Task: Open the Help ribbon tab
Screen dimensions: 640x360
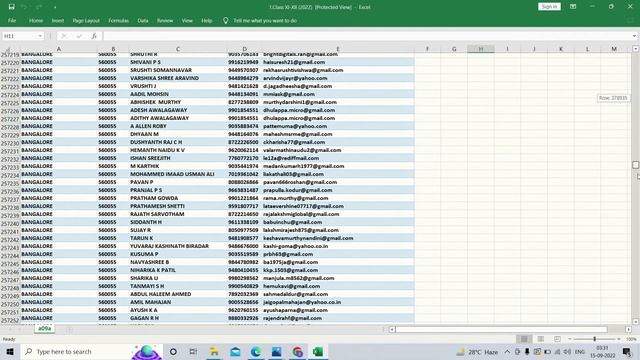Action: pyautogui.click(x=207, y=20)
